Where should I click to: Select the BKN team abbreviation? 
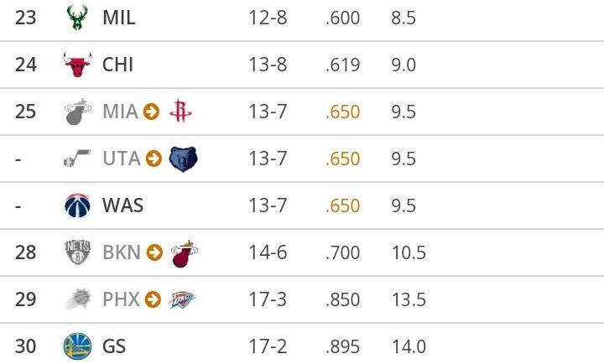[121, 252]
